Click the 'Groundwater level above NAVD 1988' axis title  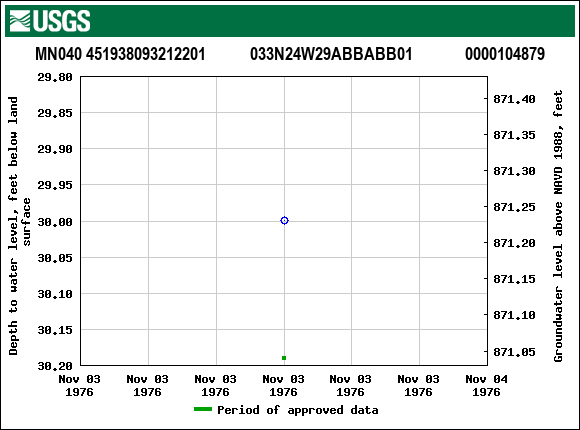point(558,226)
